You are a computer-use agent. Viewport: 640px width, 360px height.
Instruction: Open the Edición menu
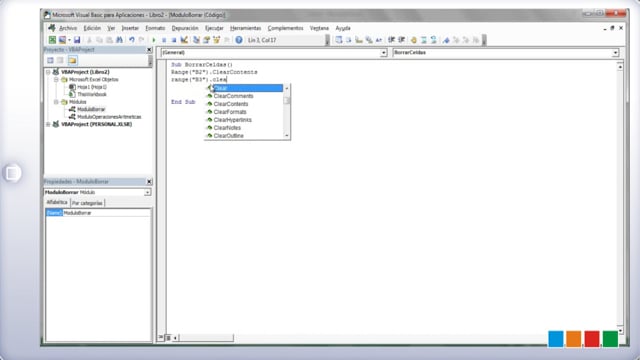[92, 28]
